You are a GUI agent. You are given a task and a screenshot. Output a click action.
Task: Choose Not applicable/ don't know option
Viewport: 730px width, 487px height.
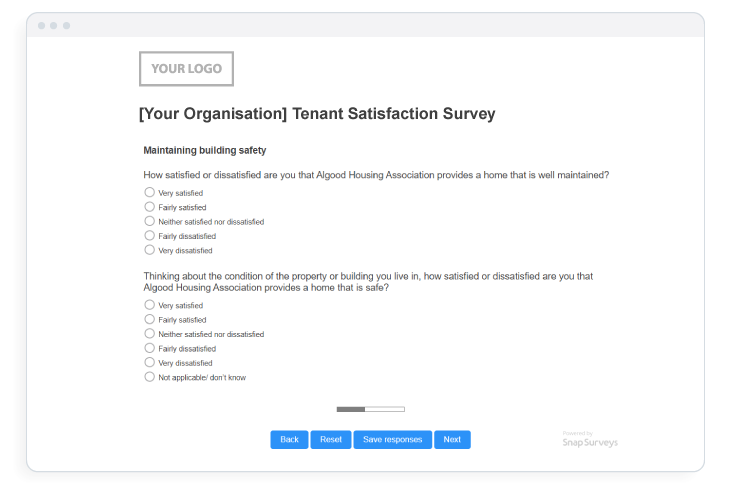149,377
